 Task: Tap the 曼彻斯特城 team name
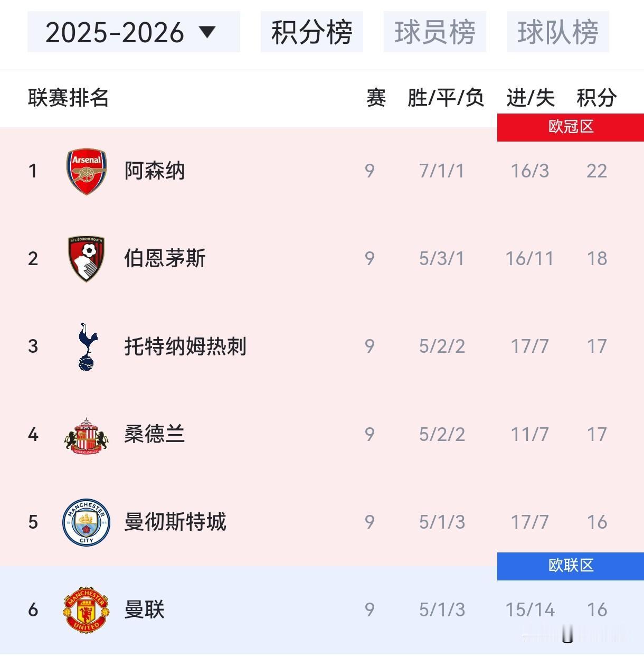175,522
